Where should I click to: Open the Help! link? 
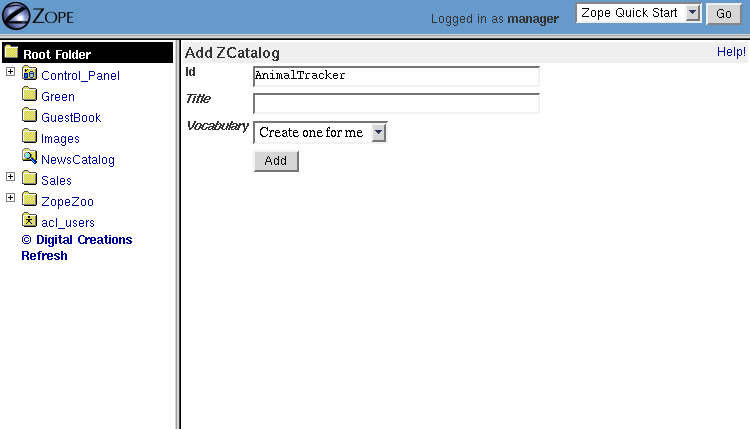point(730,52)
